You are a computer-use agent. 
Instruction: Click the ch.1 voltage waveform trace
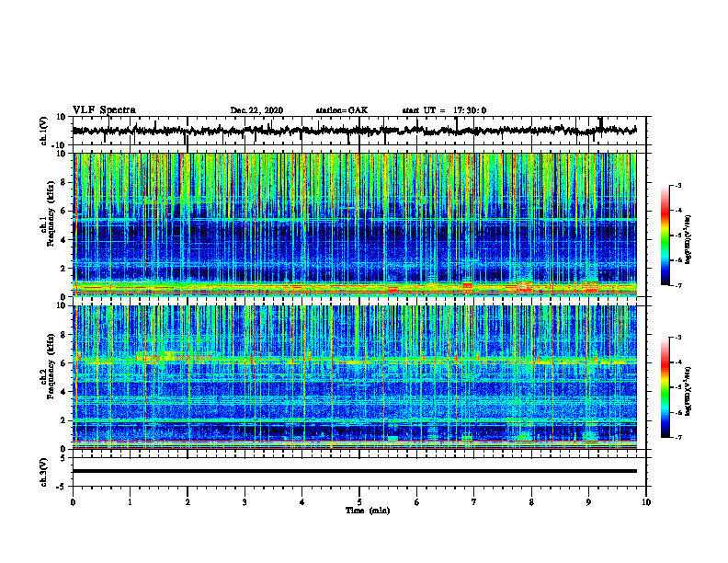click(x=354, y=131)
